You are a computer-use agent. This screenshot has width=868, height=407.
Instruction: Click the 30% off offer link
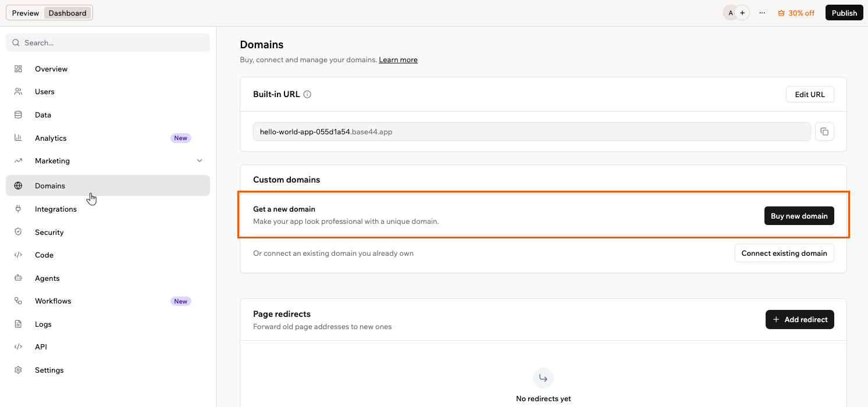(x=796, y=13)
